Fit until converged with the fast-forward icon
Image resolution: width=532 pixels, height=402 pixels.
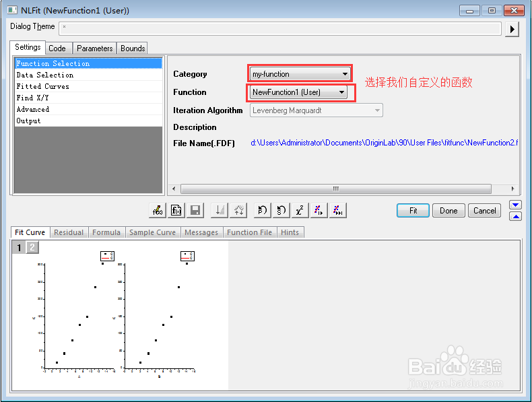pos(337,210)
